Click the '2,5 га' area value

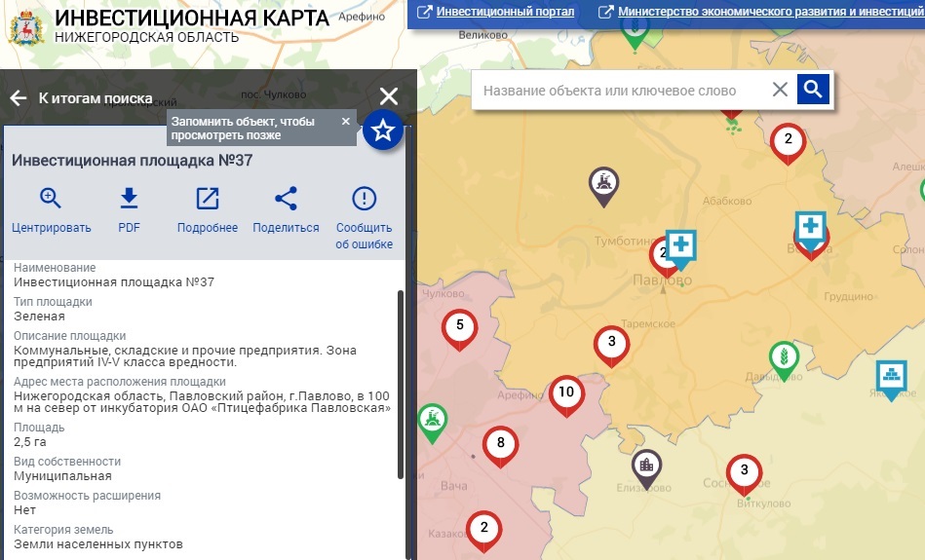(x=30, y=441)
